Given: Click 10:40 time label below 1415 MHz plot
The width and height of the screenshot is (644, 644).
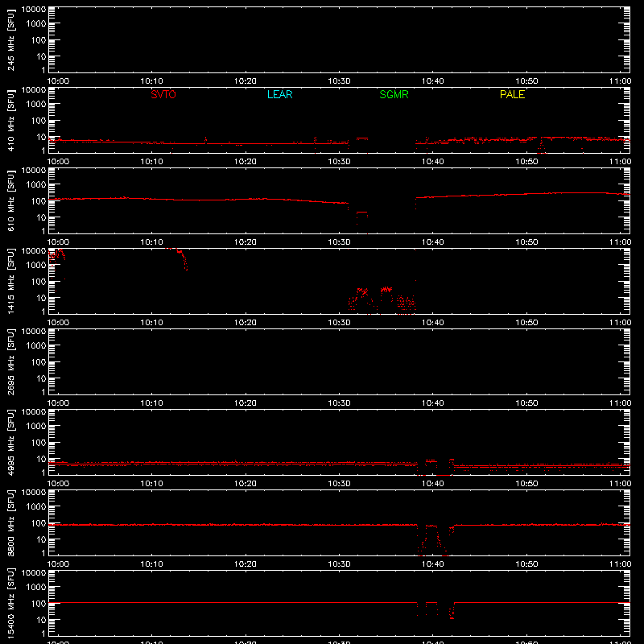Looking at the screenshot, I should tap(433, 323).
